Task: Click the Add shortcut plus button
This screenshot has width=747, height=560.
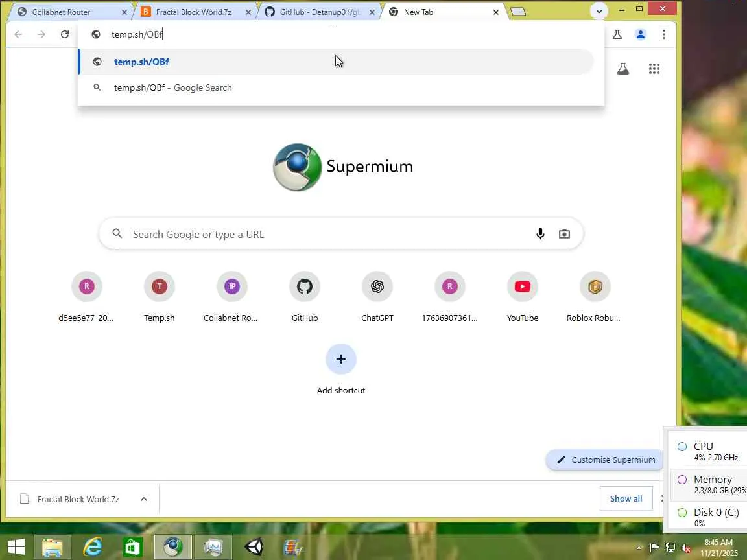Action: [x=340, y=359]
